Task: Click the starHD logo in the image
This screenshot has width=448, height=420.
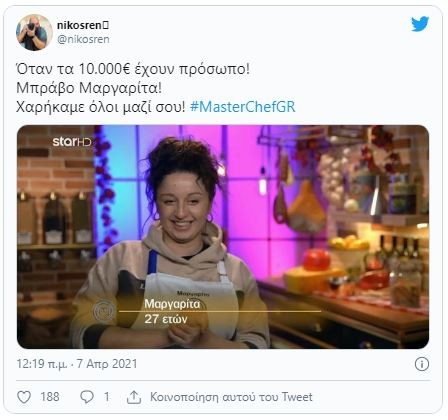Action: pos(72,142)
